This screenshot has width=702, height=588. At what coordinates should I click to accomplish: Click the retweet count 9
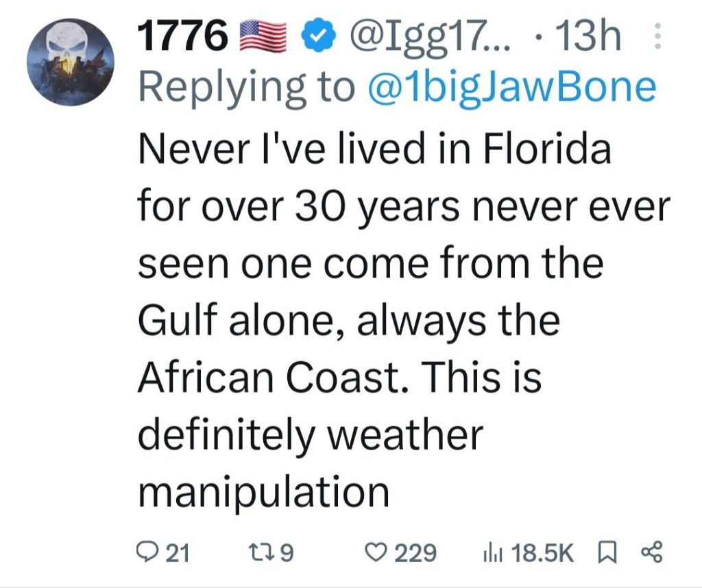coord(287,552)
